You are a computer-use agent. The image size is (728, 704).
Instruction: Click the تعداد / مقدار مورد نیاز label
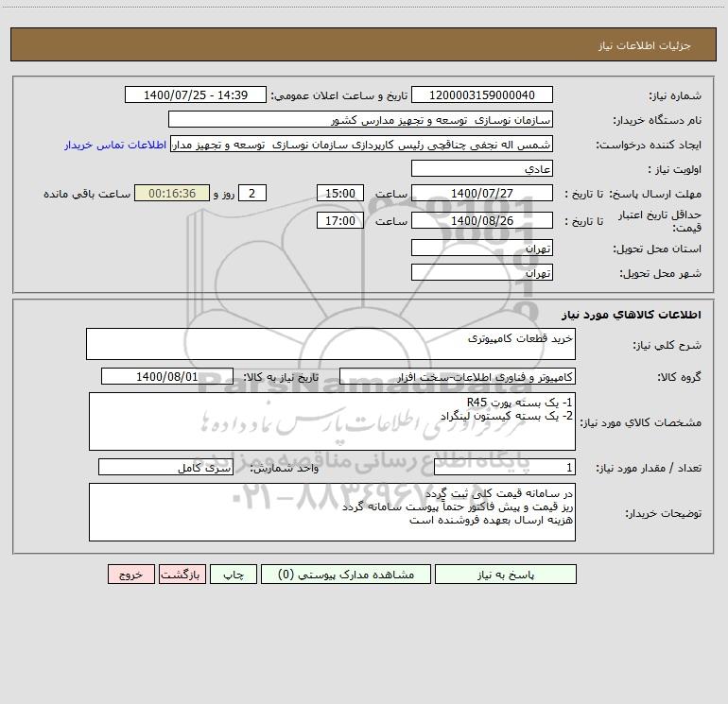click(649, 469)
